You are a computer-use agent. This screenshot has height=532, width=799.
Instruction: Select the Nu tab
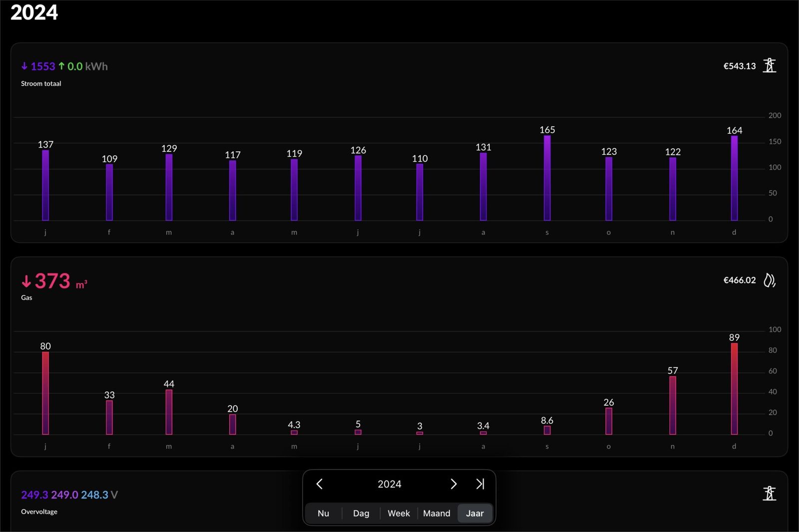[323, 513]
